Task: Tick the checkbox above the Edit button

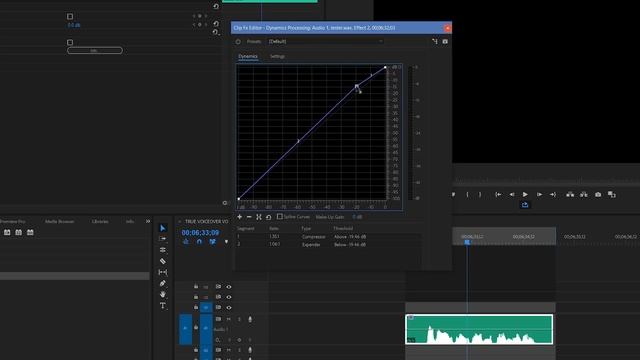Action: point(70,42)
